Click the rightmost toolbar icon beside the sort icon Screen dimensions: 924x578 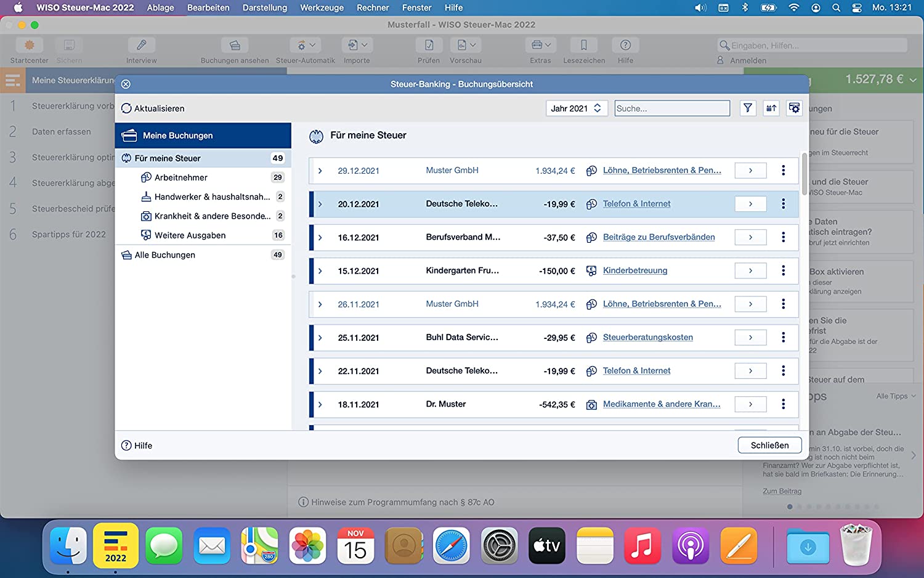(x=794, y=108)
